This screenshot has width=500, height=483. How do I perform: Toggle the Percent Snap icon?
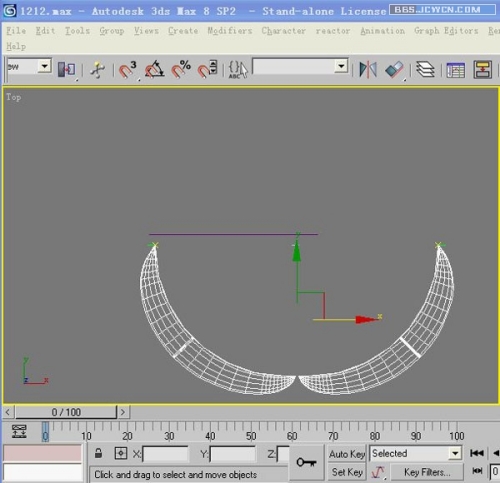click(181, 70)
